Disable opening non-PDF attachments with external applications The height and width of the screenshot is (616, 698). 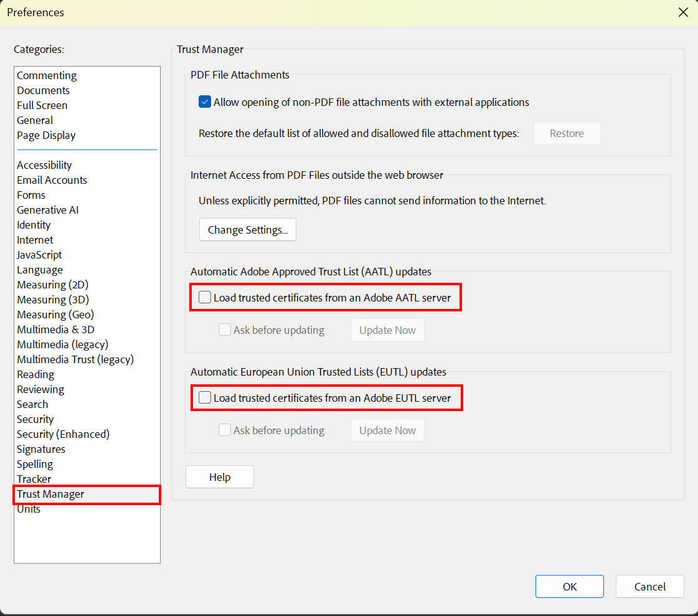(x=205, y=102)
